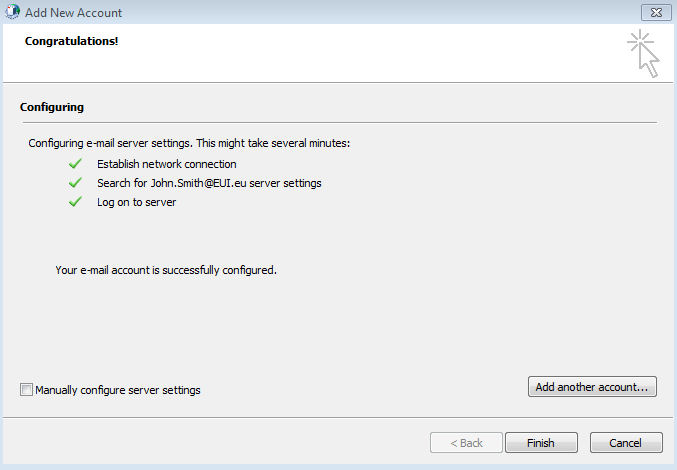Screen dimensions: 677x470
Task: Click the Establish network connection text
Action: click(166, 164)
